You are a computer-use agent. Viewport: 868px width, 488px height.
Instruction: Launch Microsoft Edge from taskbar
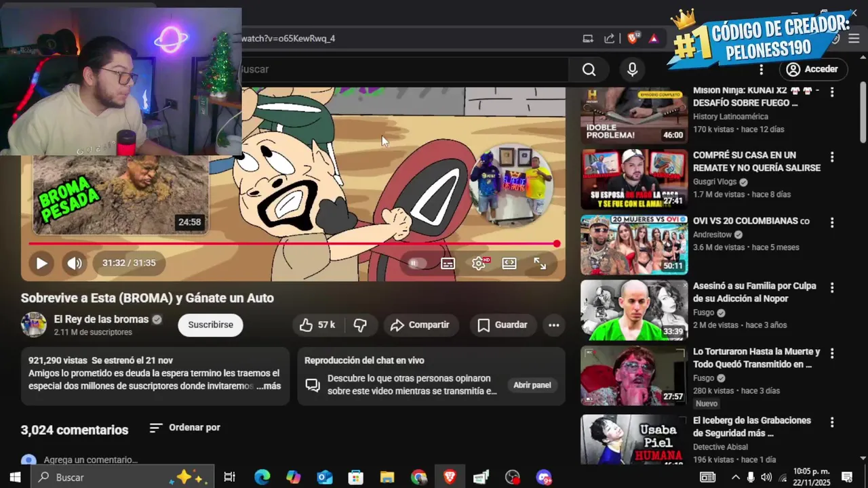[x=262, y=477]
